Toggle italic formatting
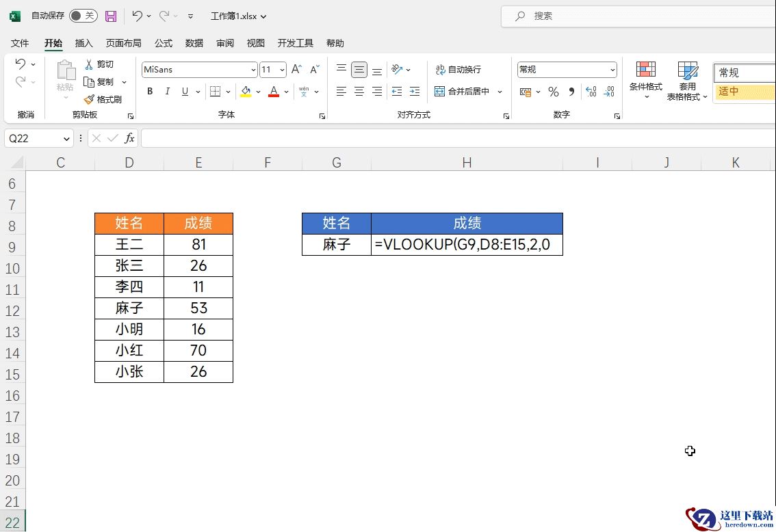Screen dimensions: 776x532 point(167,92)
